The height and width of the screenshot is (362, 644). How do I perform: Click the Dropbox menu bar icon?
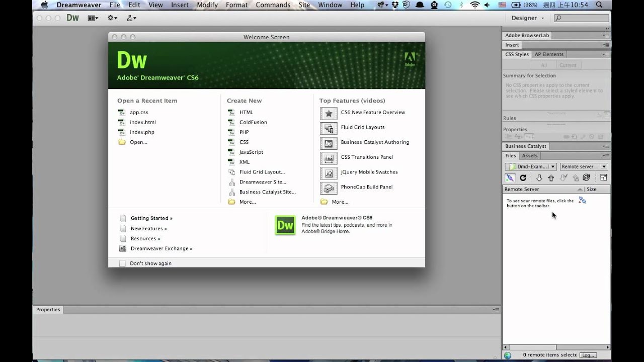point(396,5)
